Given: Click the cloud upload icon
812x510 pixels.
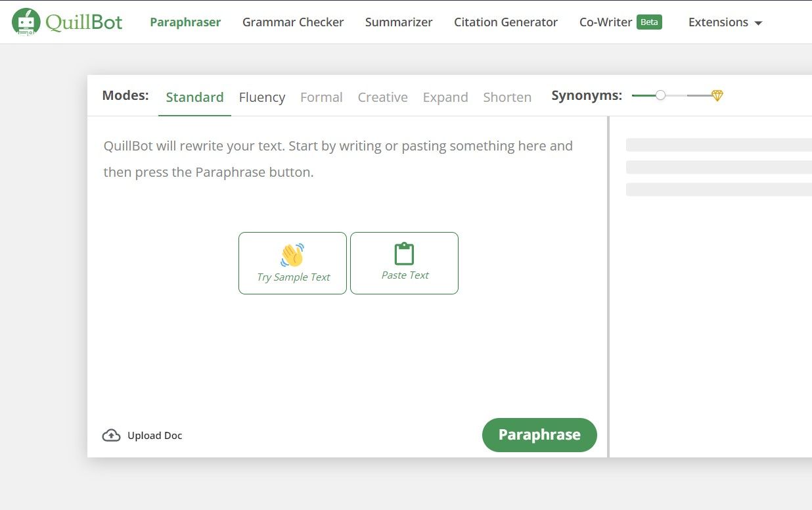Looking at the screenshot, I should pos(112,435).
